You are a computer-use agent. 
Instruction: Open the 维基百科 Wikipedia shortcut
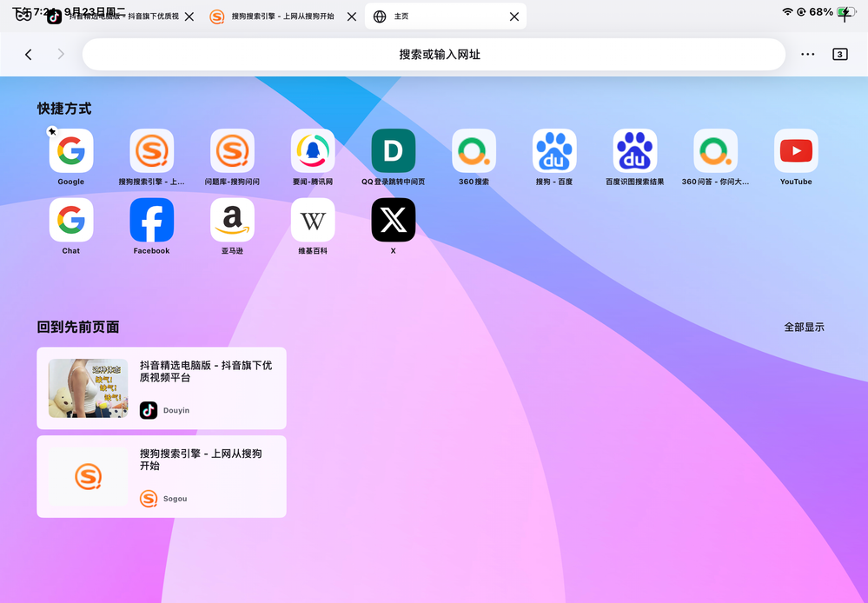pyautogui.click(x=313, y=220)
